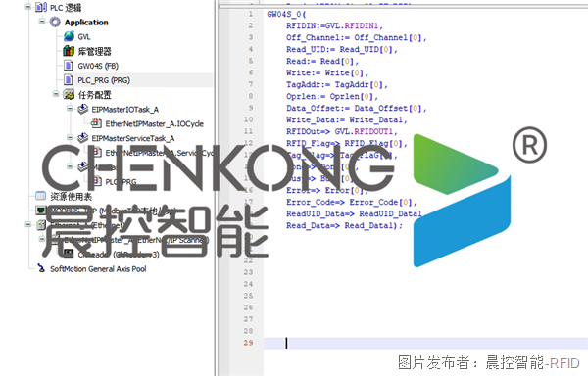Click the library manager books icon

(69, 51)
